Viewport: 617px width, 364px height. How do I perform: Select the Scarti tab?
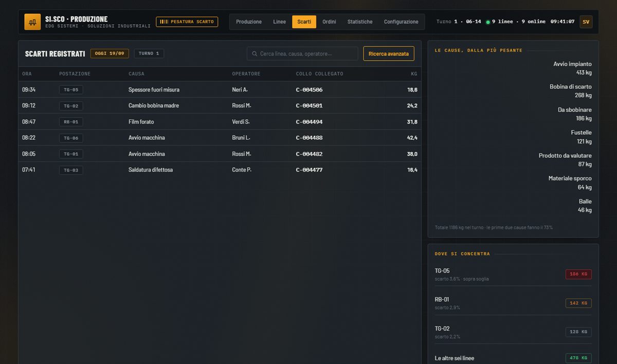(304, 22)
